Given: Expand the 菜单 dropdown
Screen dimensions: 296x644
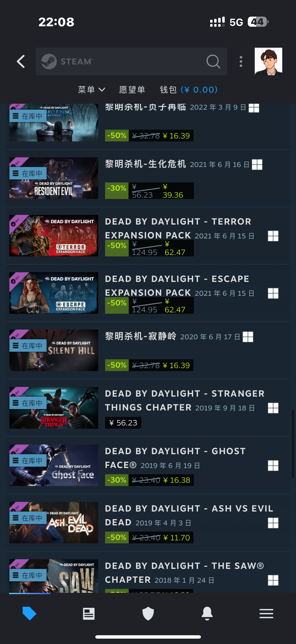Looking at the screenshot, I should tap(91, 90).
